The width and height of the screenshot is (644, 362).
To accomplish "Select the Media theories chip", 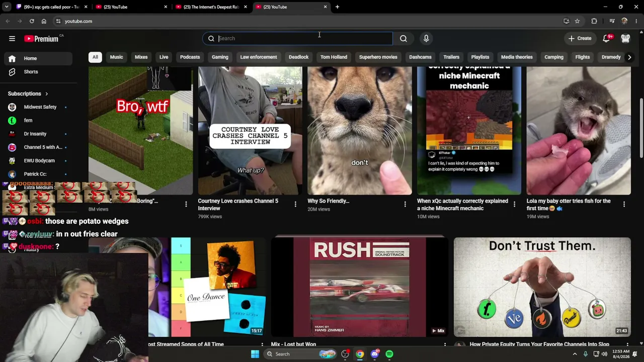I will pos(517,57).
